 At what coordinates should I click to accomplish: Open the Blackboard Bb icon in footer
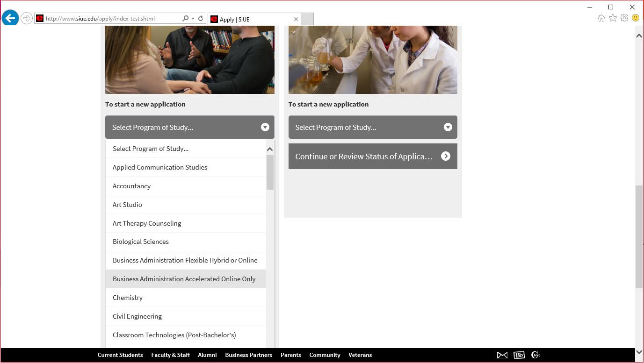(x=519, y=355)
